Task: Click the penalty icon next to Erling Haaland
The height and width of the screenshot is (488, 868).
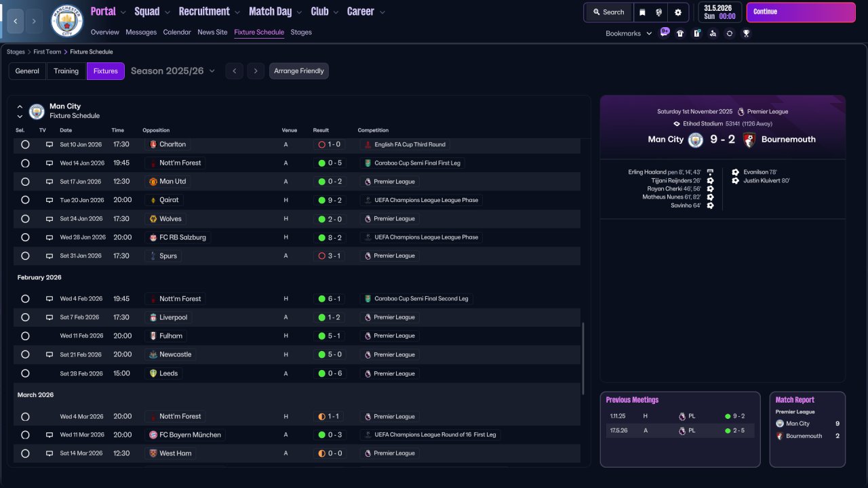Action: pos(710,172)
